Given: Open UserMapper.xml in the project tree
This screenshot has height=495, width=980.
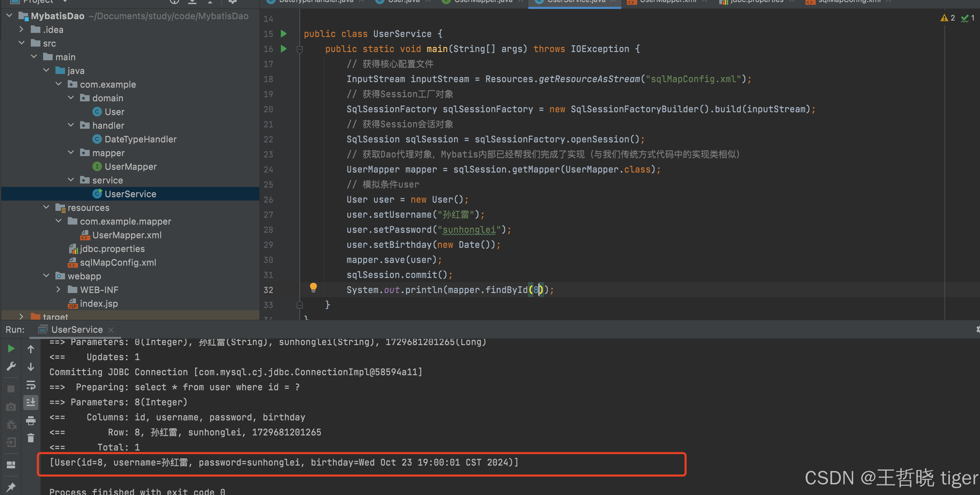Looking at the screenshot, I should (127, 235).
